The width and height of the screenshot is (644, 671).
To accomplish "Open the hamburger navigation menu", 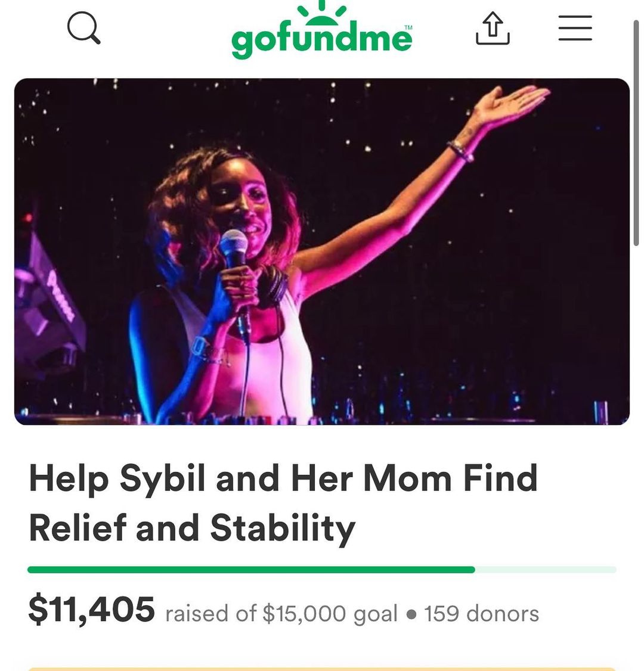I will [575, 29].
